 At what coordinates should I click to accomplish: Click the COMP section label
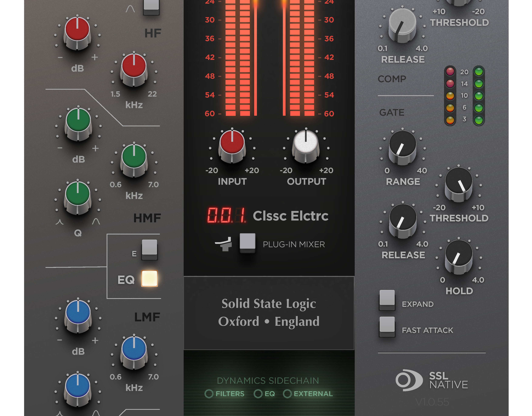click(392, 79)
